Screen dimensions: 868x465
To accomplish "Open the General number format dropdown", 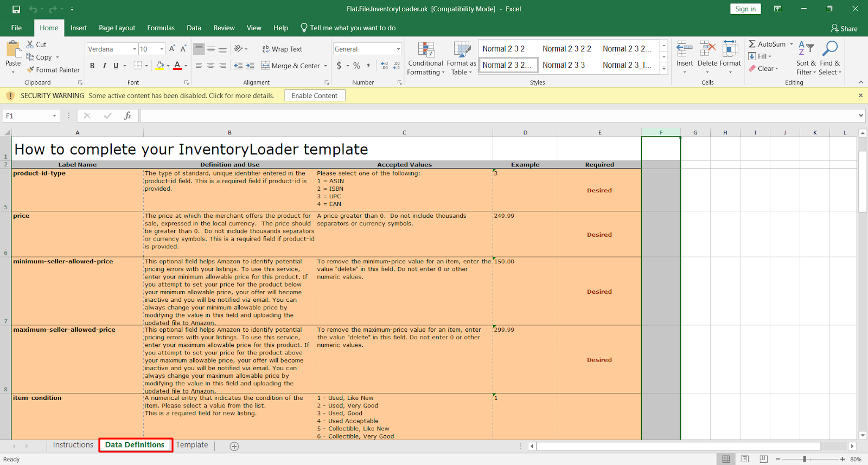I will [x=398, y=49].
